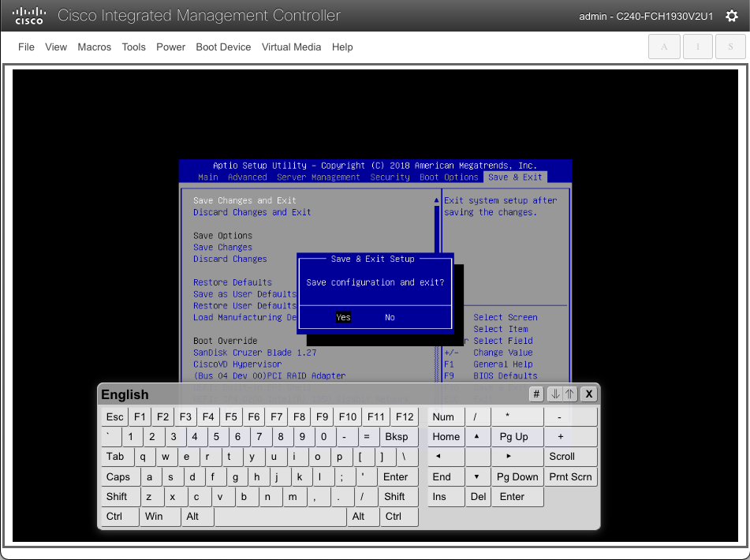Select Main tab in BIOS setup
This screenshot has height=560, width=750.
tap(208, 177)
